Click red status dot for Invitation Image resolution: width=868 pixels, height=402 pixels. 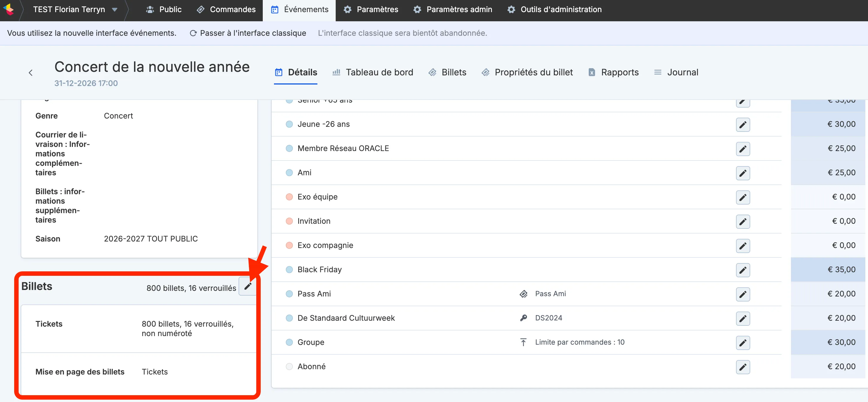[x=289, y=221]
